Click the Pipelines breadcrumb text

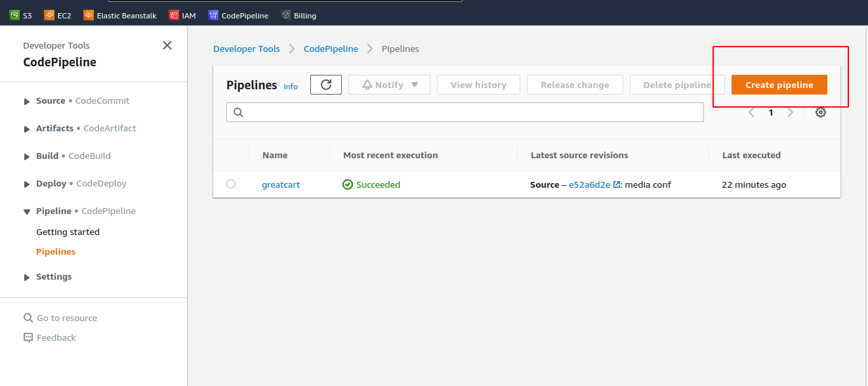coord(400,49)
